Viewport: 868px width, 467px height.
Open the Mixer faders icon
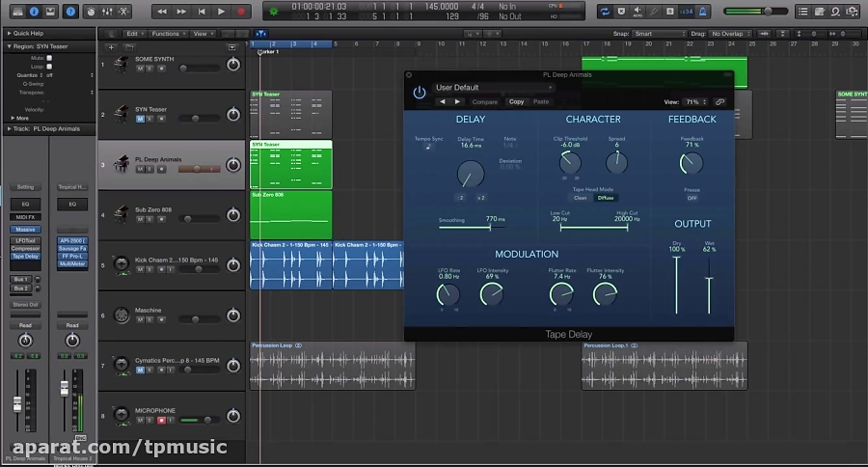(x=107, y=11)
